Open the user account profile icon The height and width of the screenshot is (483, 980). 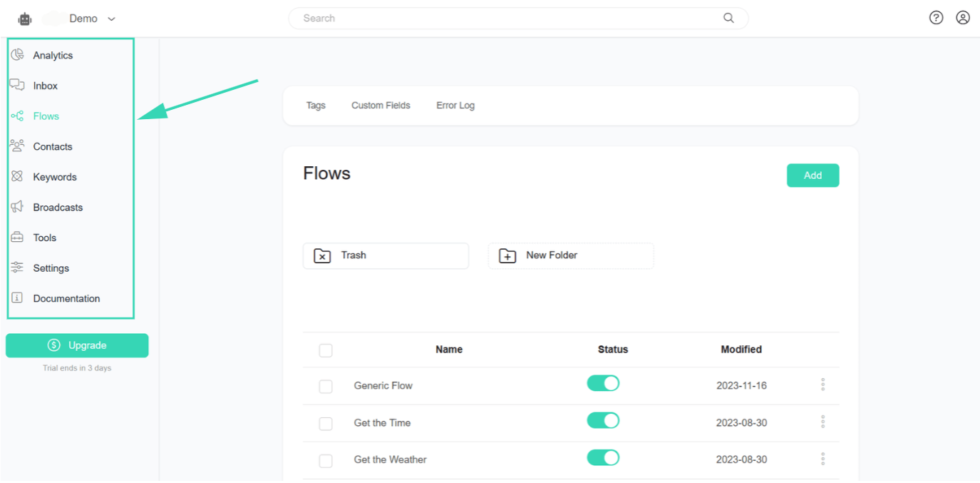(963, 18)
